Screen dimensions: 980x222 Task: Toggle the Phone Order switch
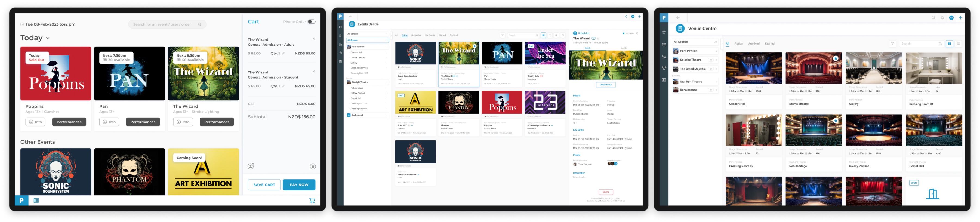312,22
